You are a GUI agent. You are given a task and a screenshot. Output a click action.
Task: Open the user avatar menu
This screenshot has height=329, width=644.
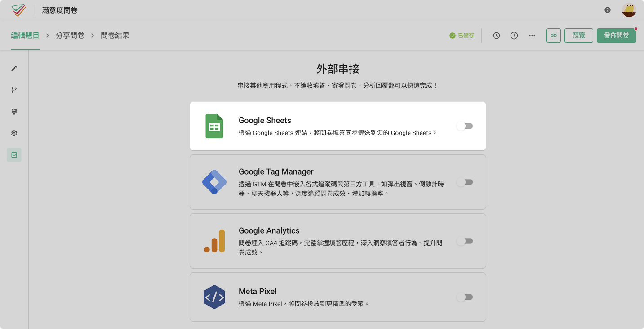coord(629,10)
